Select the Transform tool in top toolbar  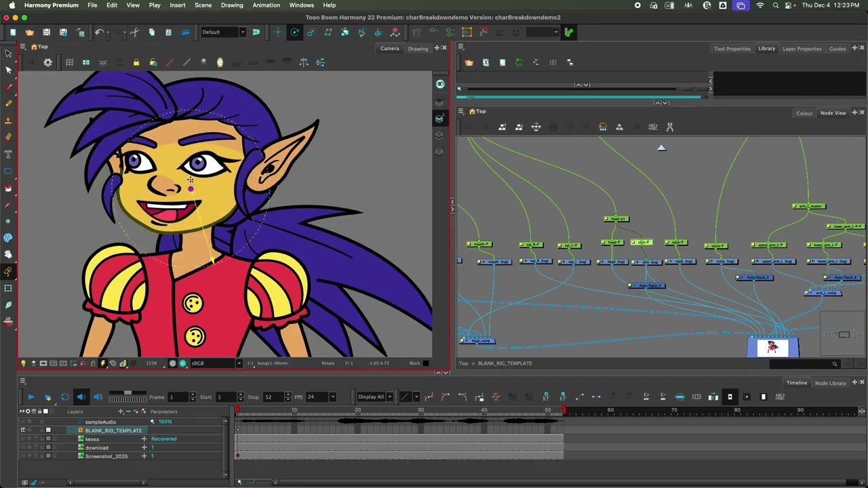[x=278, y=32]
